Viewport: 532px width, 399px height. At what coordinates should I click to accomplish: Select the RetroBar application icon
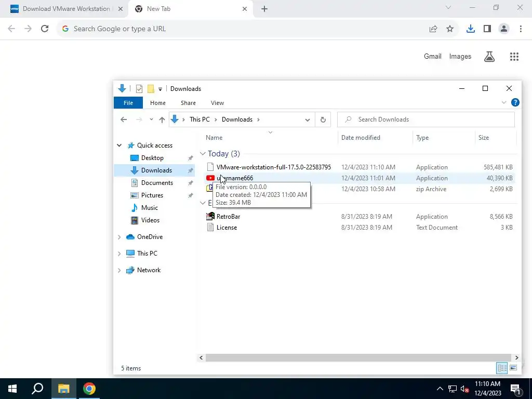click(x=210, y=216)
